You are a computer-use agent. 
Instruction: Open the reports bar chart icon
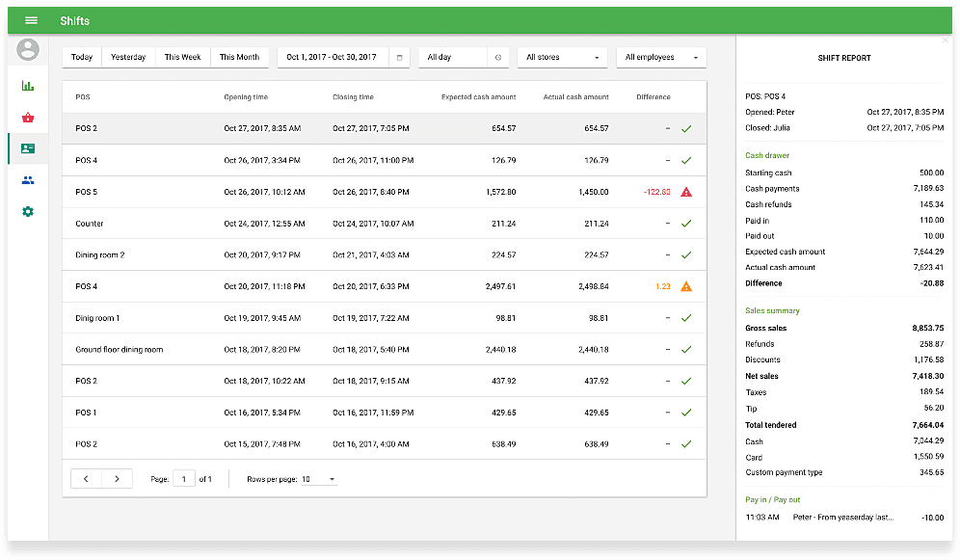28,86
